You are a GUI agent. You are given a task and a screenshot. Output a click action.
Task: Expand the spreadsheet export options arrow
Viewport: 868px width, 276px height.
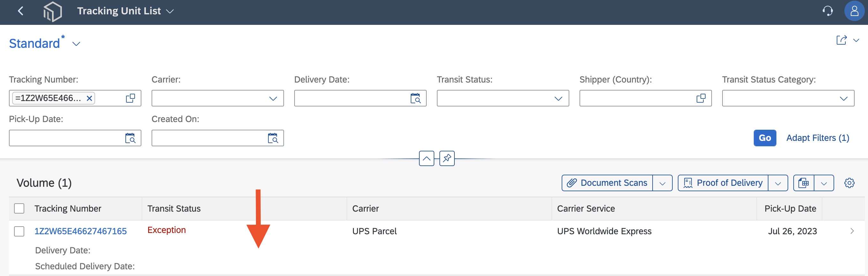coord(824,183)
